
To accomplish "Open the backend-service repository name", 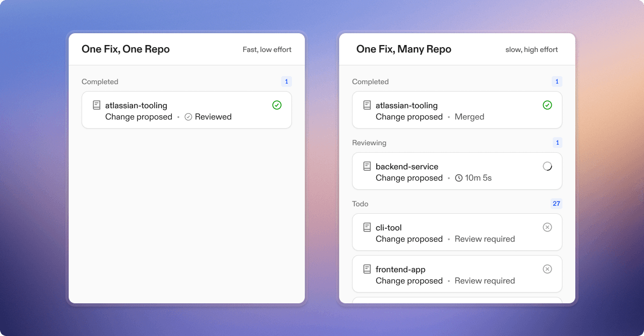I will (407, 167).
